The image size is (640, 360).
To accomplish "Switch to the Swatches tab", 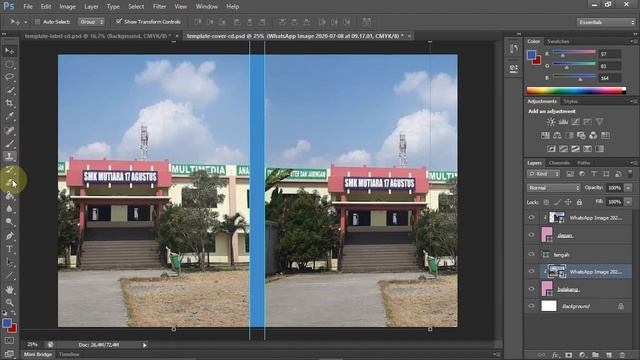I will pos(558,41).
